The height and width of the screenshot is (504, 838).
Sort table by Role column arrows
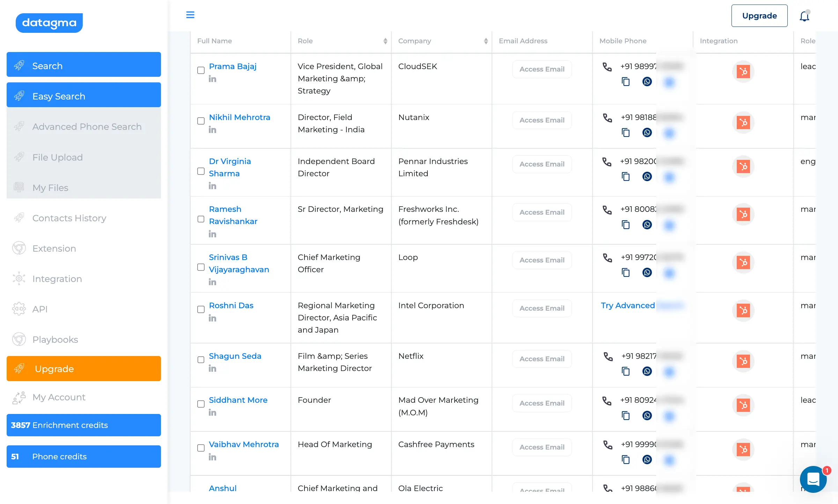click(x=385, y=41)
